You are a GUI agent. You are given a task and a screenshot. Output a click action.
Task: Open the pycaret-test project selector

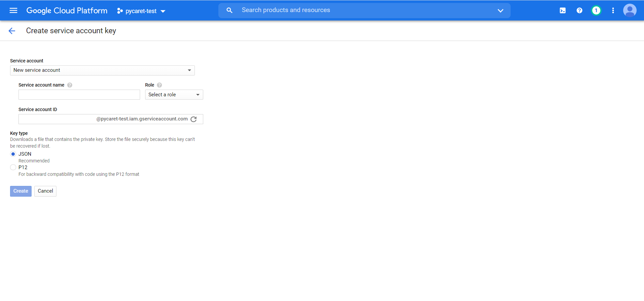click(x=141, y=11)
